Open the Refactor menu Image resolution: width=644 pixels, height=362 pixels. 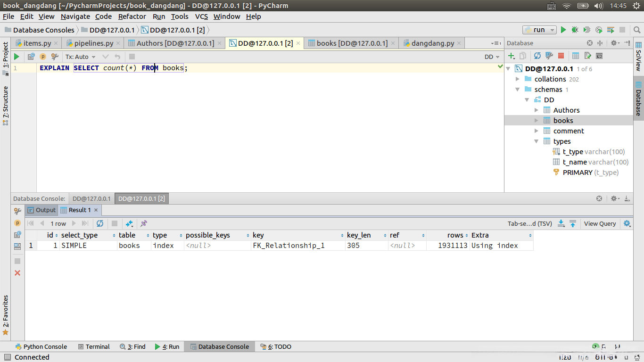pyautogui.click(x=132, y=16)
